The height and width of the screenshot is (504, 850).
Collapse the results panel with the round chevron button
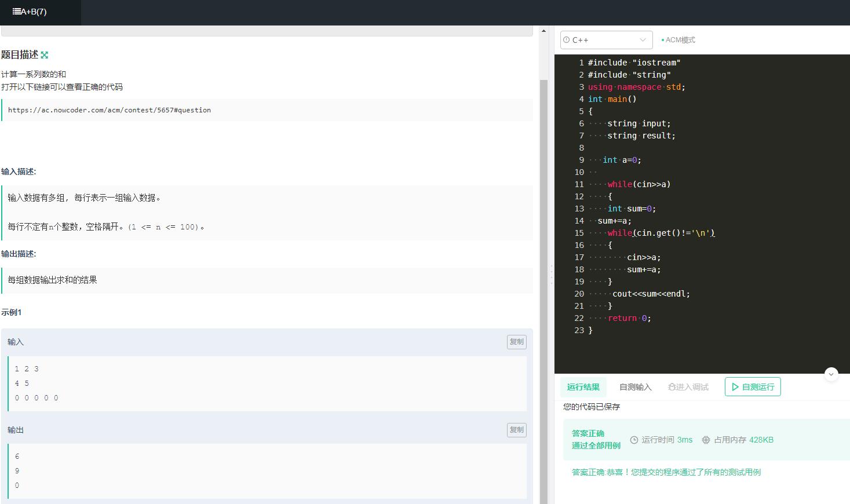click(x=831, y=374)
